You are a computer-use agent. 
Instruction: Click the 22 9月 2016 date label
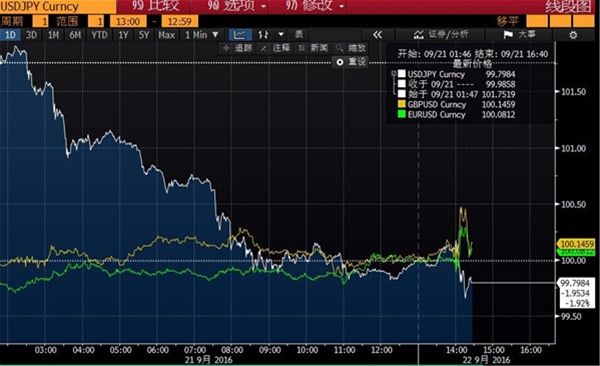point(486,360)
